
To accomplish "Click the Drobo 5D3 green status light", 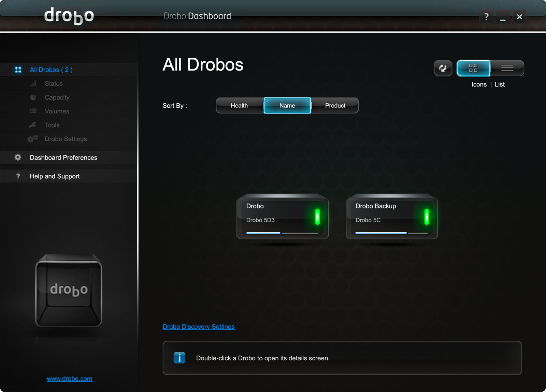I will (317, 217).
